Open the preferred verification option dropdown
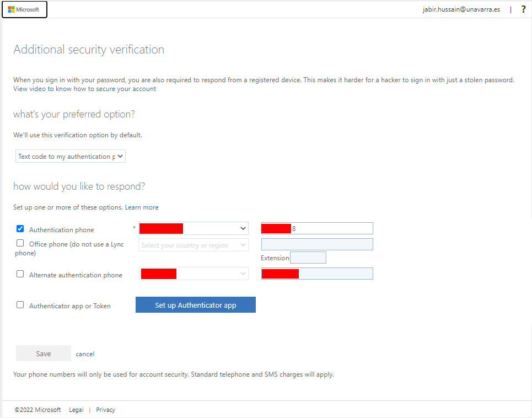This screenshot has height=418, width=532. pyautogui.click(x=70, y=156)
